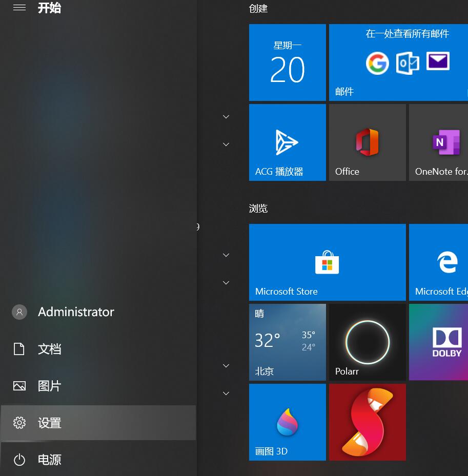Open the 邮件 mail tile
468x476 pixels.
click(398, 63)
